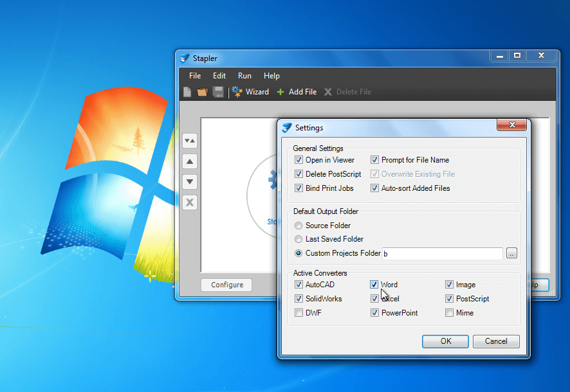Click the remove file X side button
The height and width of the screenshot is (392, 570).
(x=190, y=202)
